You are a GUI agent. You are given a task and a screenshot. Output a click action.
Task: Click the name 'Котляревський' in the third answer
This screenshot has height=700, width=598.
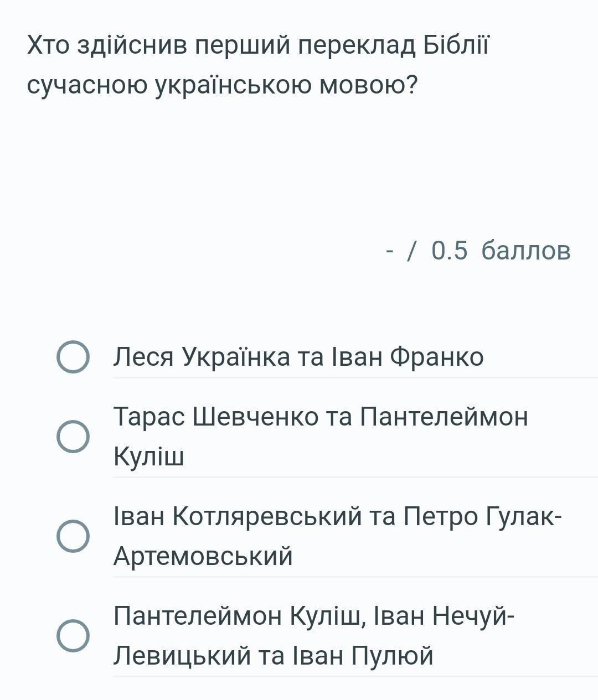266,516
